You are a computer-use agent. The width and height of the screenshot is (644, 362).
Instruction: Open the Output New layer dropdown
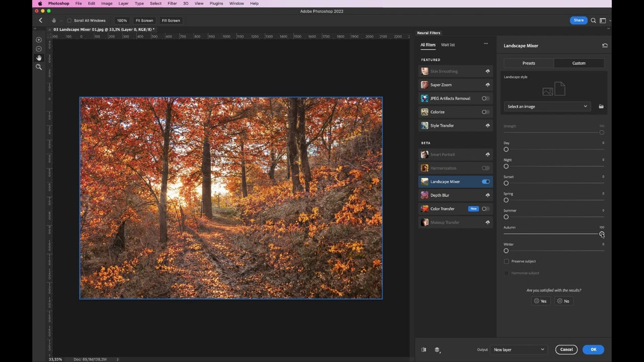point(518,349)
